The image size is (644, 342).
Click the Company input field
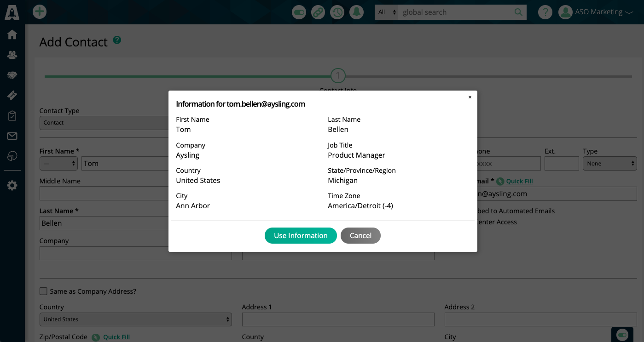136,253
